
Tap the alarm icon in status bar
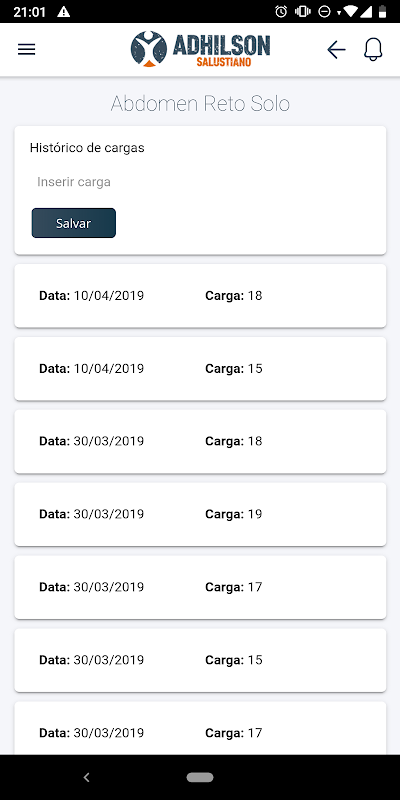point(281,11)
